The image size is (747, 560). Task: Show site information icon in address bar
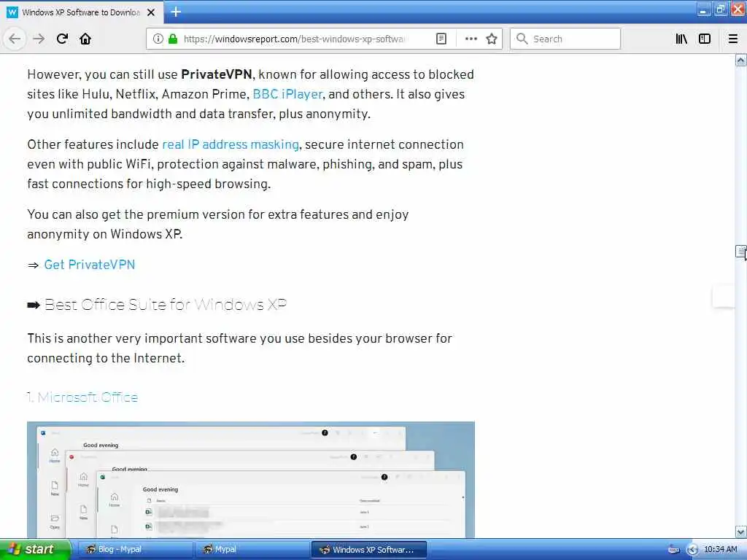pyautogui.click(x=158, y=39)
